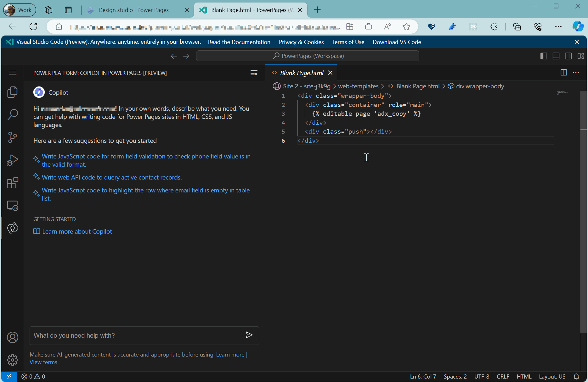The width and height of the screenshot is (588, 382).
Task: Open the Remote Explorer icon
Action: coord(13,205)
